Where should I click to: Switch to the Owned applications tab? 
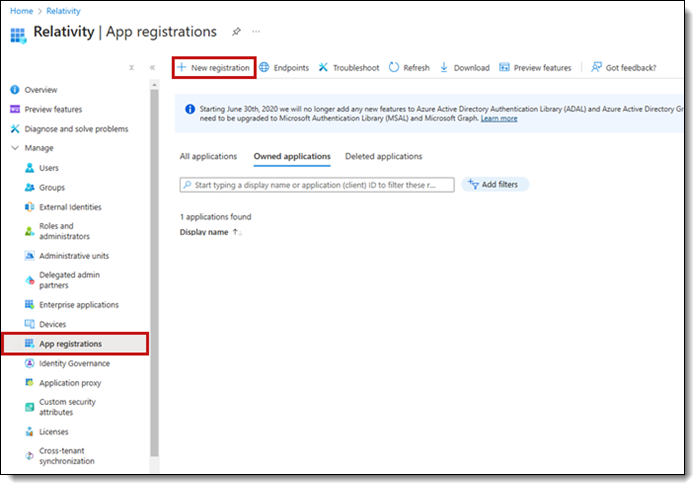coord(292,156)
